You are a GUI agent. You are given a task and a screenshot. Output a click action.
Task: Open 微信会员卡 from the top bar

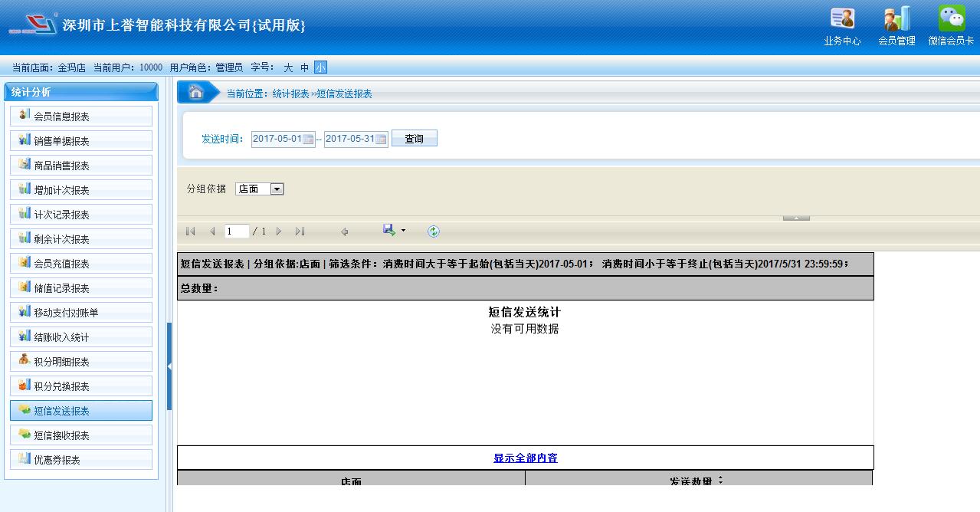[x=951, y=25]
